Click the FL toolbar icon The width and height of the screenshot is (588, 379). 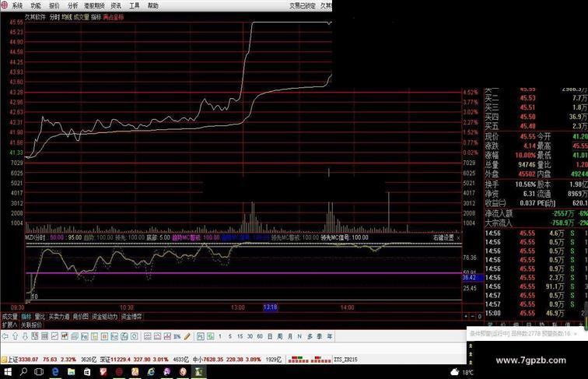click(x=201, y=336)
